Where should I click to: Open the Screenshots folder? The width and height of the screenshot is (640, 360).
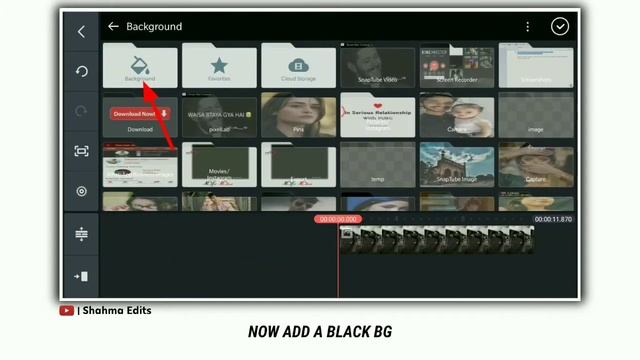point(536,65)
